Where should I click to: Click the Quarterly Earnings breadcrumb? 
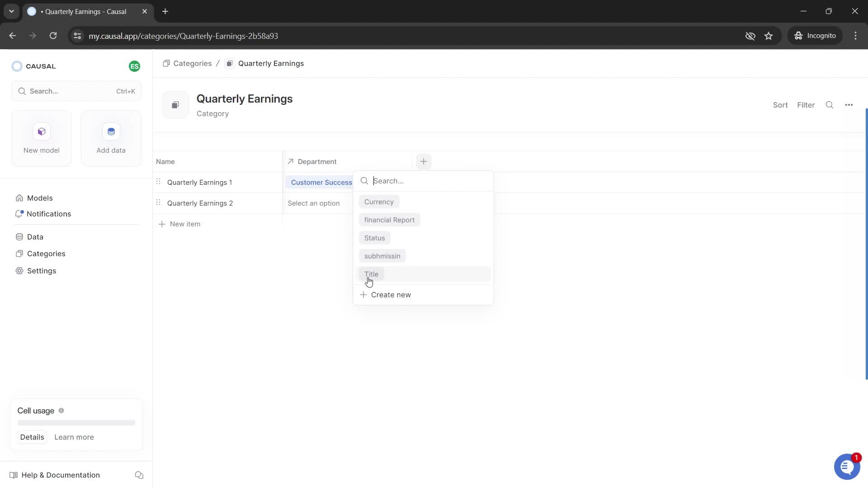tap(271, 64)
